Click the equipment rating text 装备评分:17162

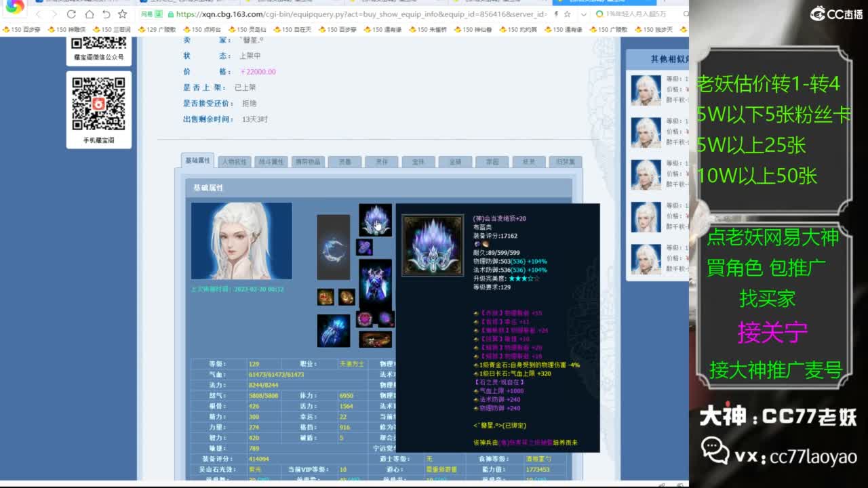[495, 236]
